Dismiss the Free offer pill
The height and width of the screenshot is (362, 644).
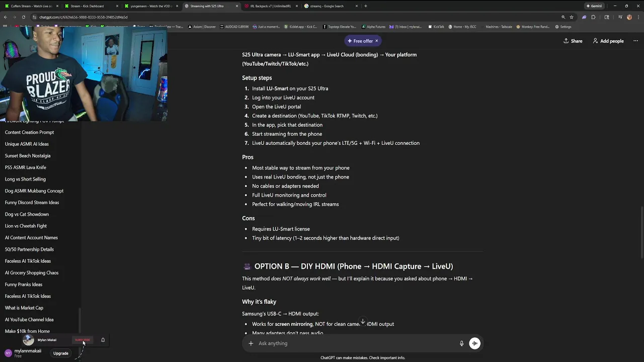click(376, 41)
